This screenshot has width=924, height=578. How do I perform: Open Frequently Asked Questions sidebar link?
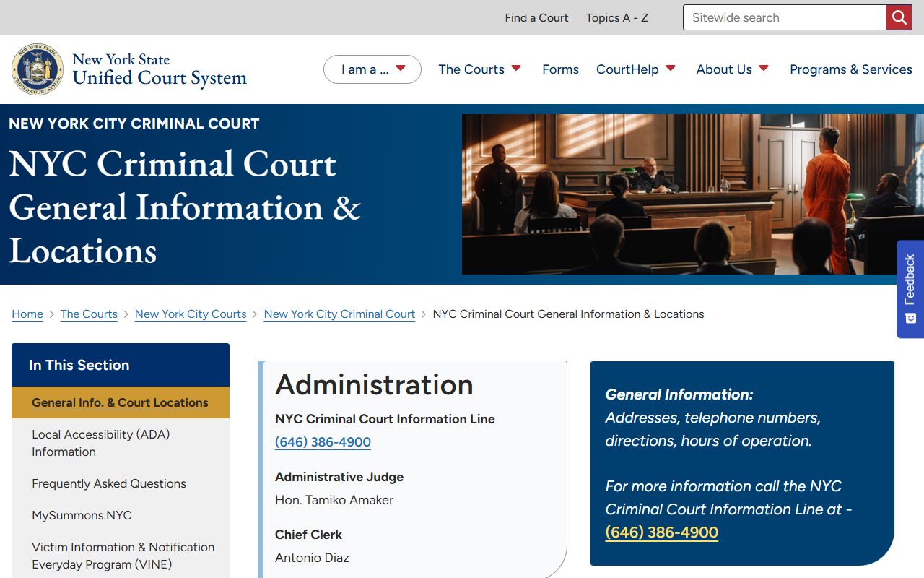pyautogui.click(x=109, y=483)
